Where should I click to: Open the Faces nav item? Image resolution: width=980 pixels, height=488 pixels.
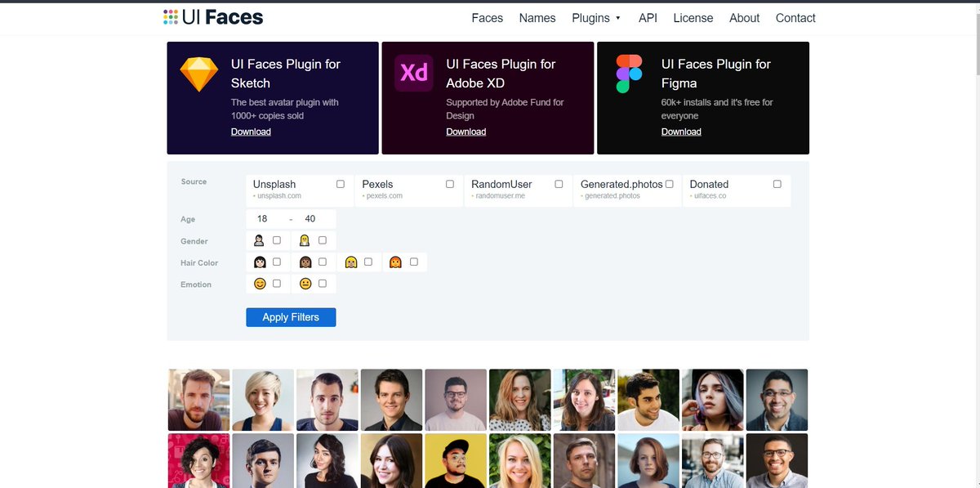[x=488, y=18]
